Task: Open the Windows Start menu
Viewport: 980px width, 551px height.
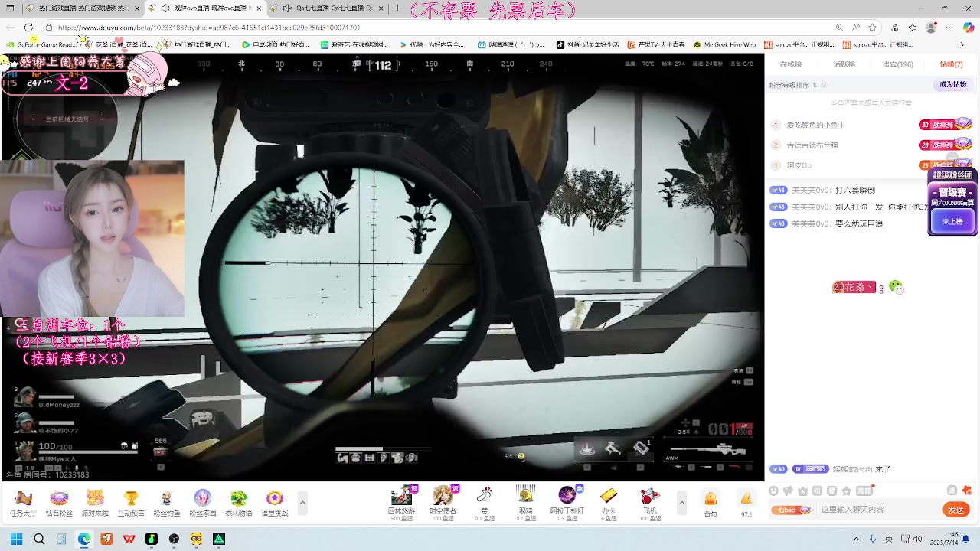Action: [16, 539]
